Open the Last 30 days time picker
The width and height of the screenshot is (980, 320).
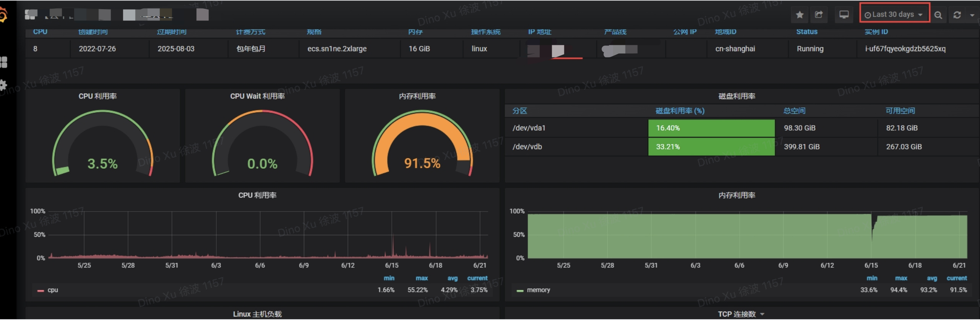pyautogui.click(x=894, y=15)
